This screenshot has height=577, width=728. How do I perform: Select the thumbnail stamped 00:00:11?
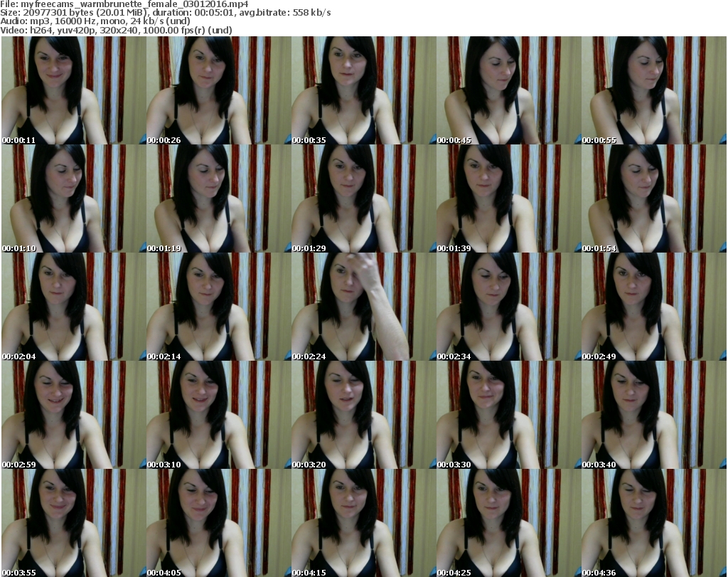pos(74,90)
